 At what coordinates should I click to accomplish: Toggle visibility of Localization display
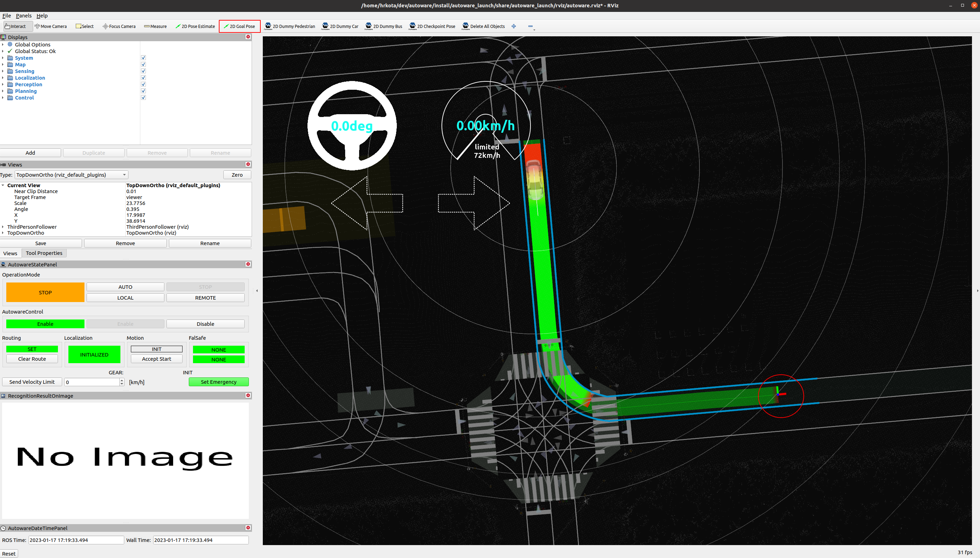click(143, 78)
